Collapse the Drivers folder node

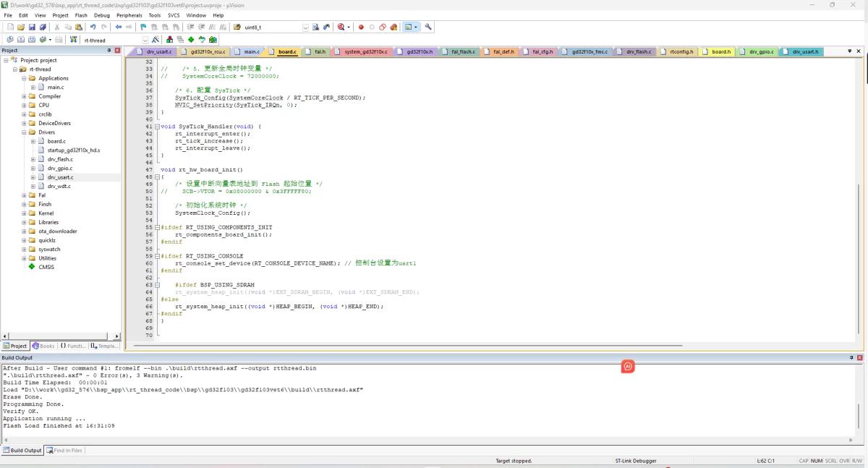pyautogui.click(x=24, y=132)
